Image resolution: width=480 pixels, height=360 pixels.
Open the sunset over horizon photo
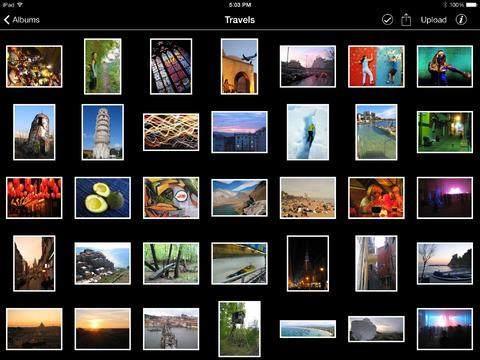(x=103, y=329)
